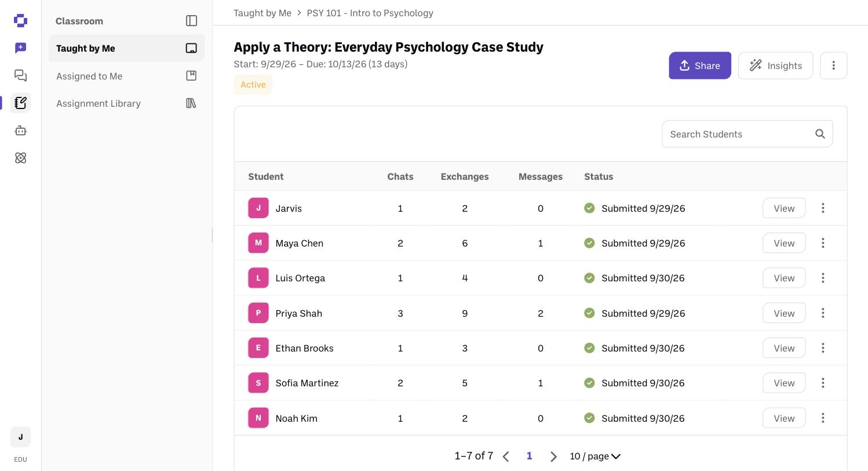Open new chat icon in left rail

click(x=20, y=48)
